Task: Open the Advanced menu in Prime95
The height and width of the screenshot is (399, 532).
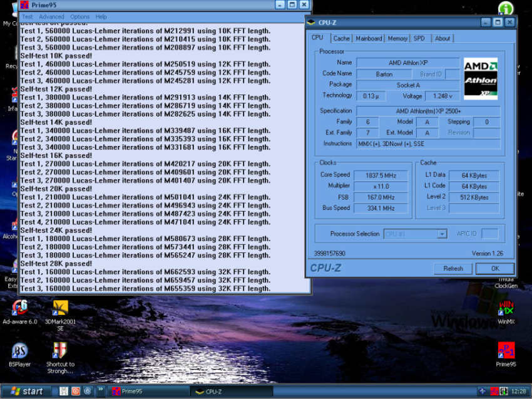Action: [x=51, y=17]
